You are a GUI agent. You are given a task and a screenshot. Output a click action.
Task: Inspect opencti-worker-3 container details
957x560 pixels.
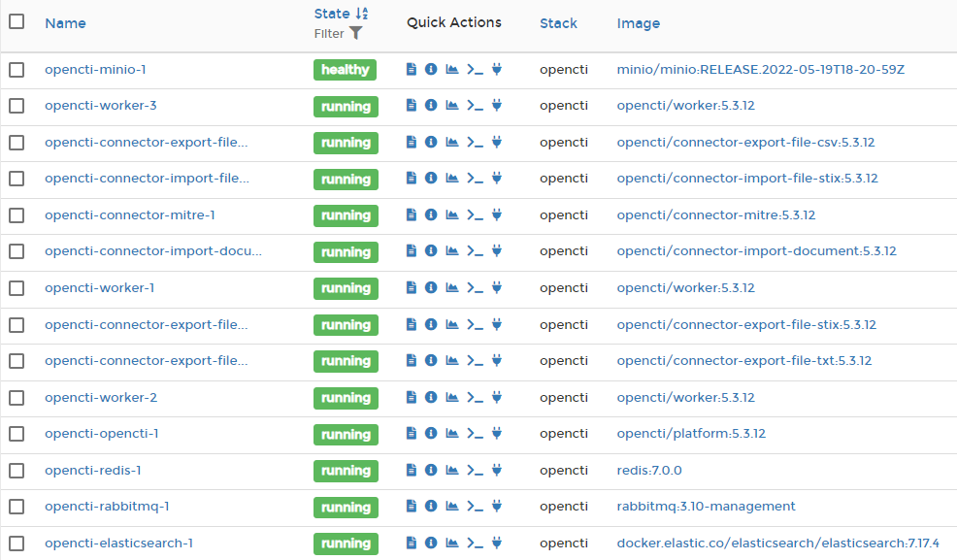click(431, 106)
